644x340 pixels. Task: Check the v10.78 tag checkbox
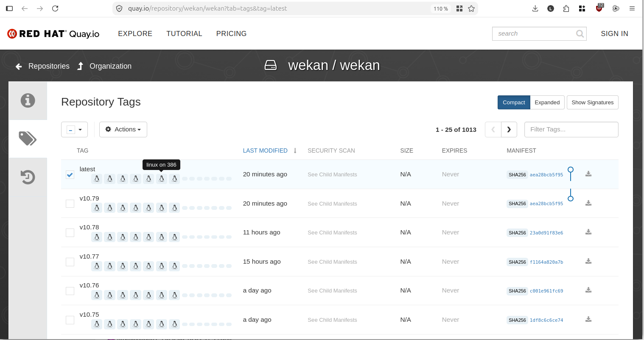pyautogui.click(x=70, y=233)
